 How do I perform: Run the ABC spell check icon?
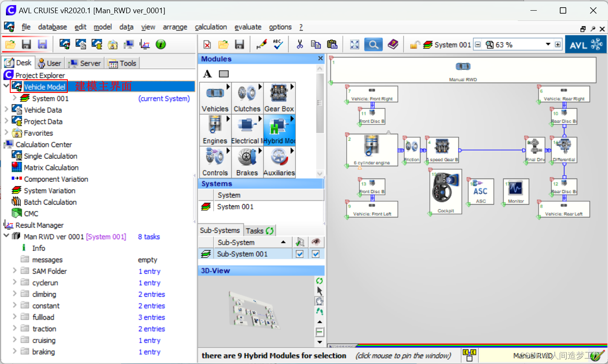(x=278, y=44)
